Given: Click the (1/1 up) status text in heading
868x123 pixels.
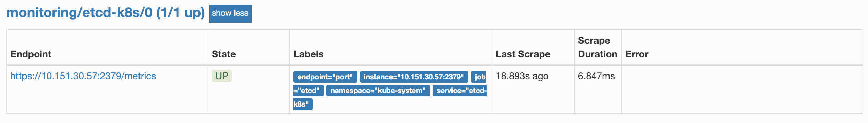Looking at the screenshot, I should [180, 13].
